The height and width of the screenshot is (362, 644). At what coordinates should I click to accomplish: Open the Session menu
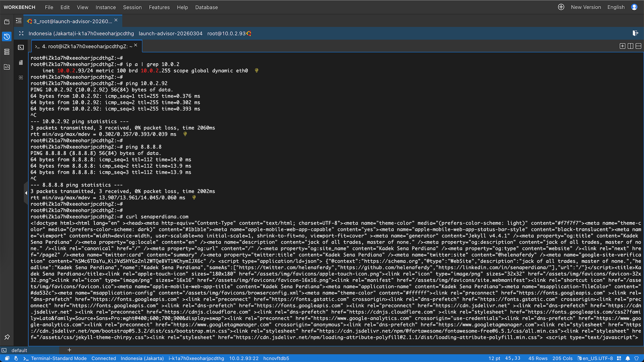click(x=132, y=7)
